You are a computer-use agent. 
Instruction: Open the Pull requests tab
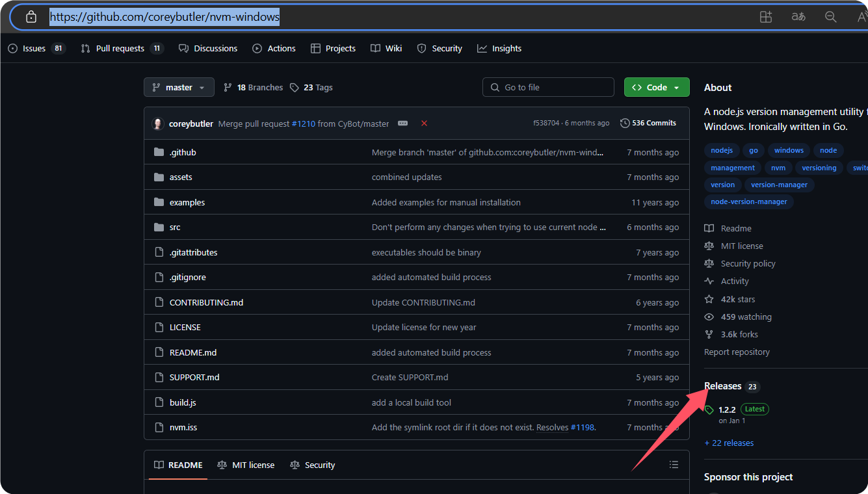tap(122, 48)
